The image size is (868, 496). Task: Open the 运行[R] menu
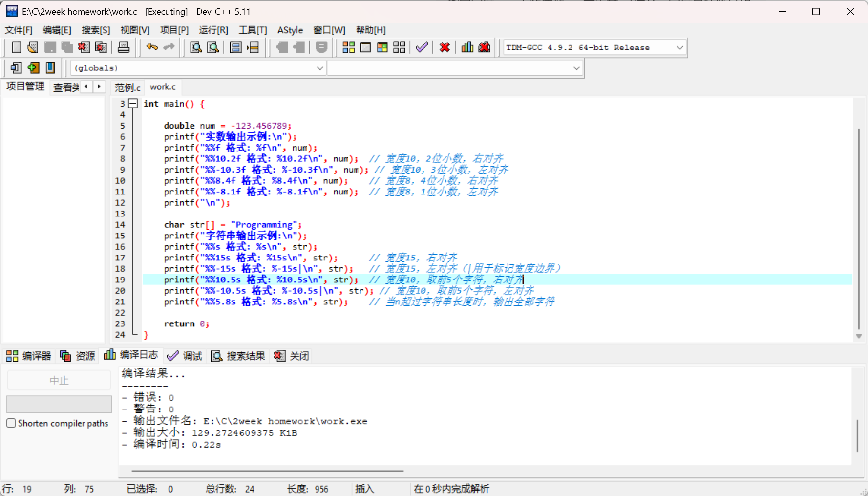[213, 30]
